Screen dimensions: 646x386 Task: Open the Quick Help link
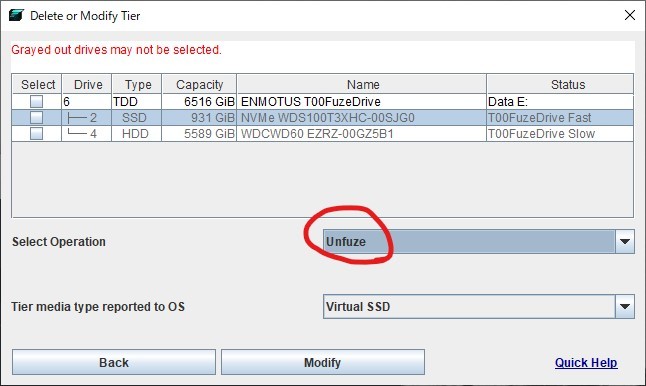586,363
